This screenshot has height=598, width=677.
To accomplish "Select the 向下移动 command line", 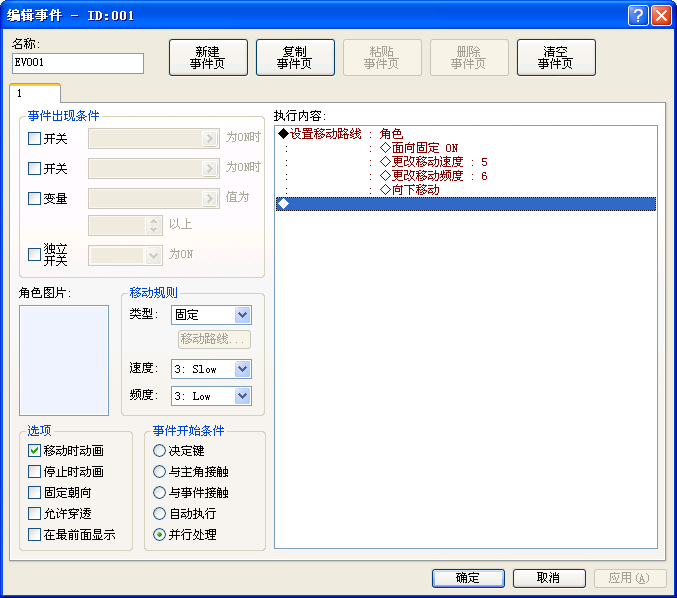I will pos(466,190).
